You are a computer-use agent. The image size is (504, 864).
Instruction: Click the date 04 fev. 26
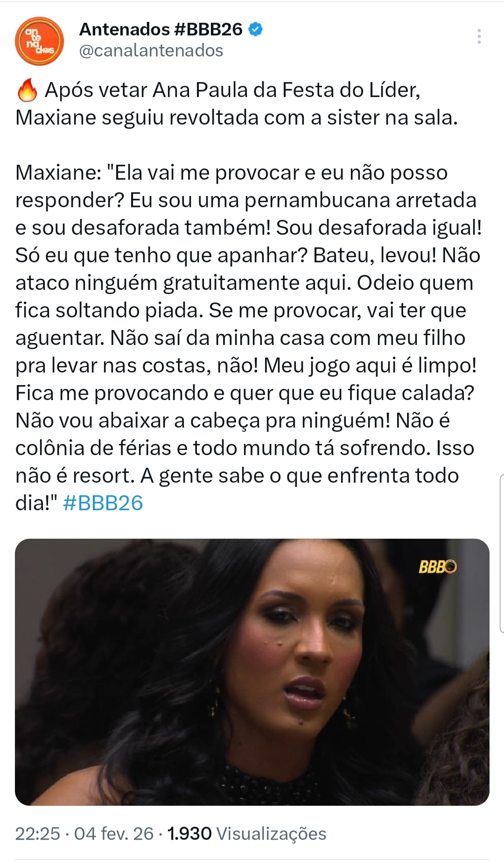coord(114,834)
